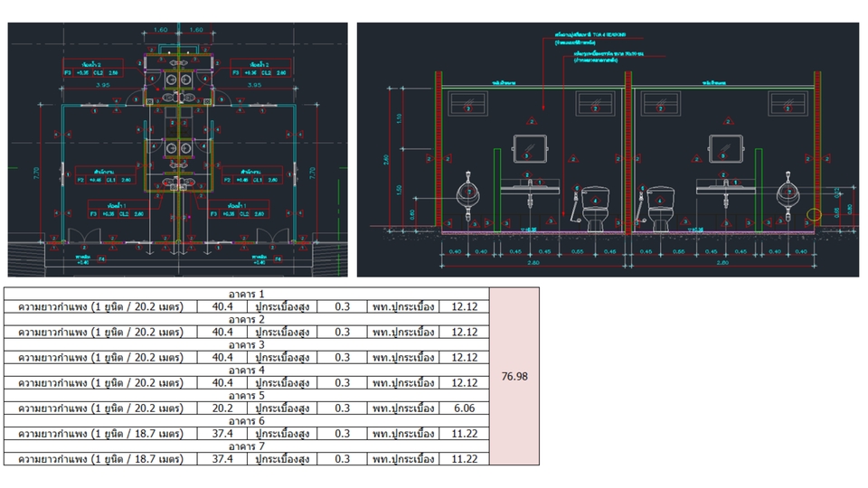Click the left 2.80 total width dimension
Viewport: 868px width, 488px height.
(532, 263)
